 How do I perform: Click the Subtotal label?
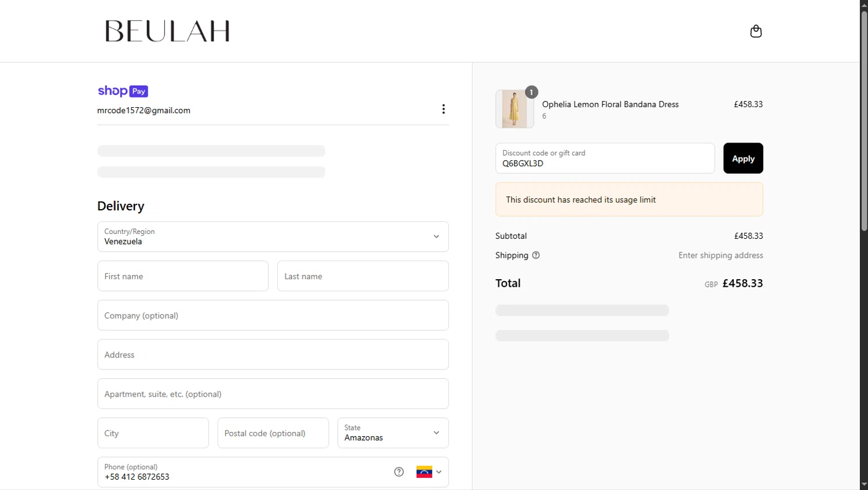tap(511, 236)
